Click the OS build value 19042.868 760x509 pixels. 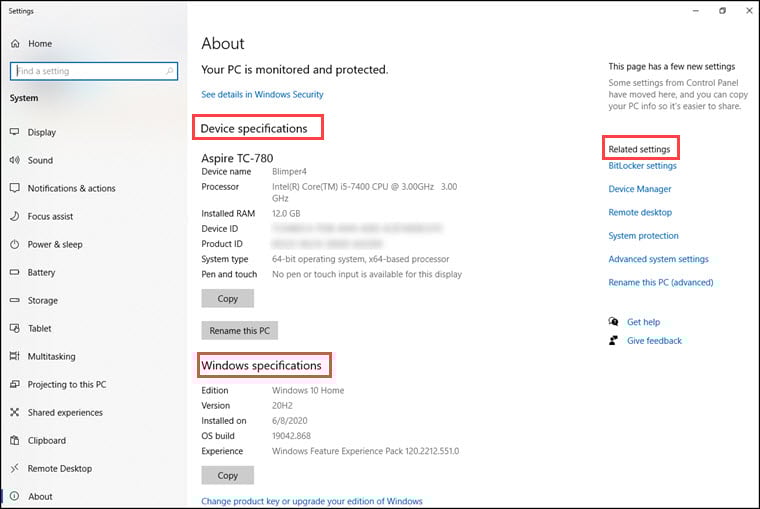(x=291, y=436)
